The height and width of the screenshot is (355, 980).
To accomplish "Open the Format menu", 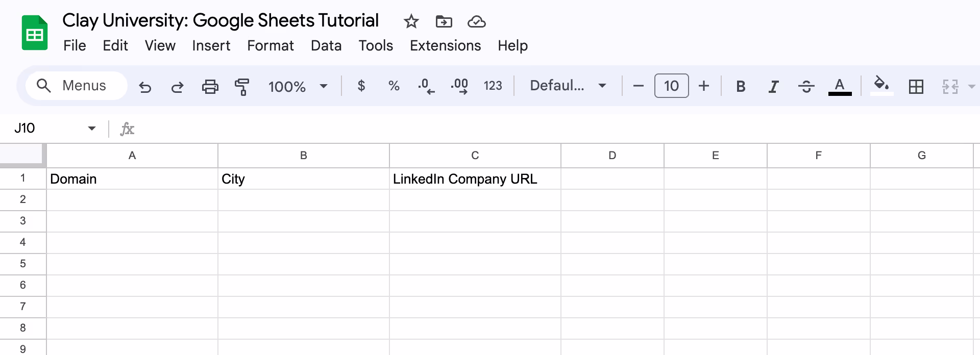I will 271,45.
